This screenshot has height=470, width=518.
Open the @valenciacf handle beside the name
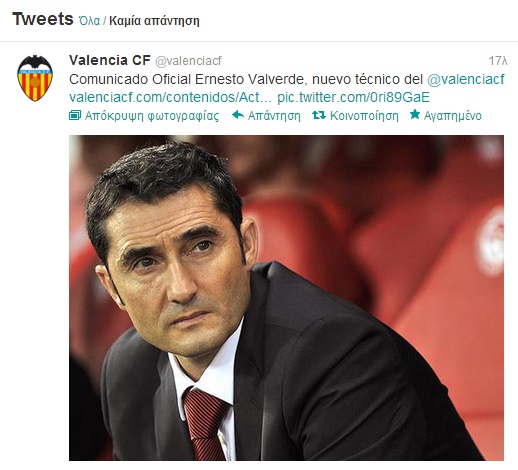pyautogui.click(x=188, y=61)
